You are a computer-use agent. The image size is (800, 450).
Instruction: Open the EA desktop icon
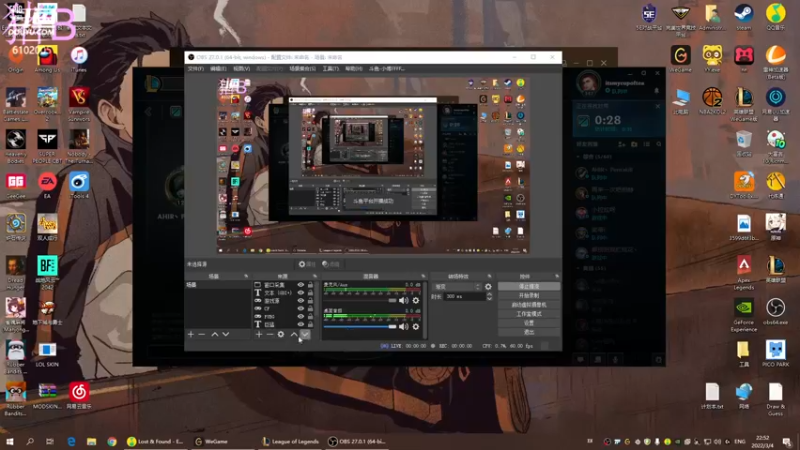(47, 186)
